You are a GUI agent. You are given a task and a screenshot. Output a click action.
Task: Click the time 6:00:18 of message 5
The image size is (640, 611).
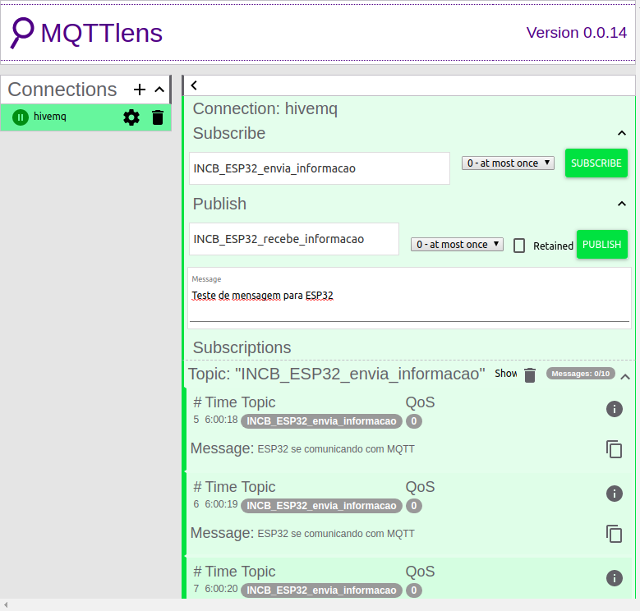pyautogui.click(x=221, y=420)
